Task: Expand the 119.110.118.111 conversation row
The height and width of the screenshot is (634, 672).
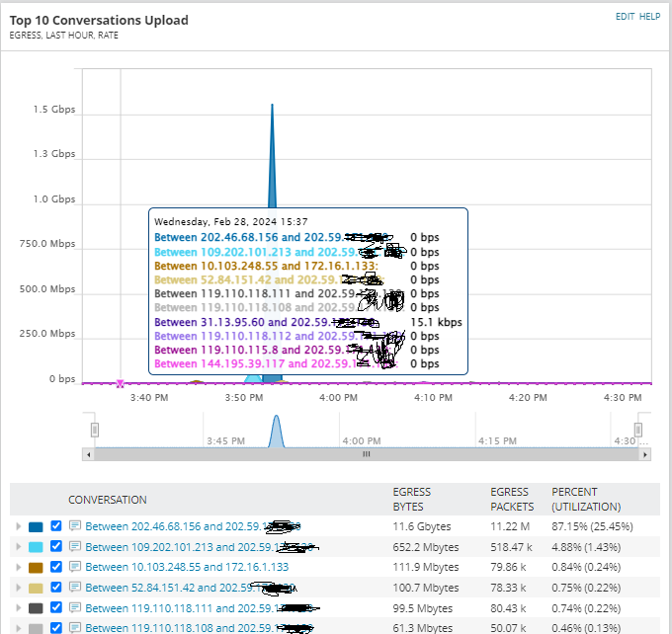Action: [19, 608]
